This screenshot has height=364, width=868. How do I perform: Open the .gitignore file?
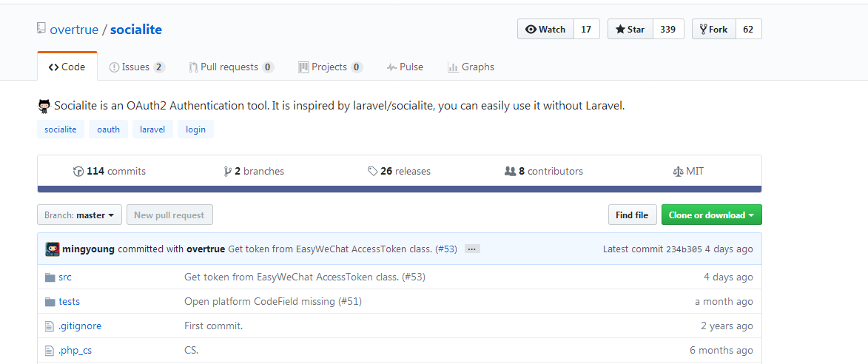[80, 326]
